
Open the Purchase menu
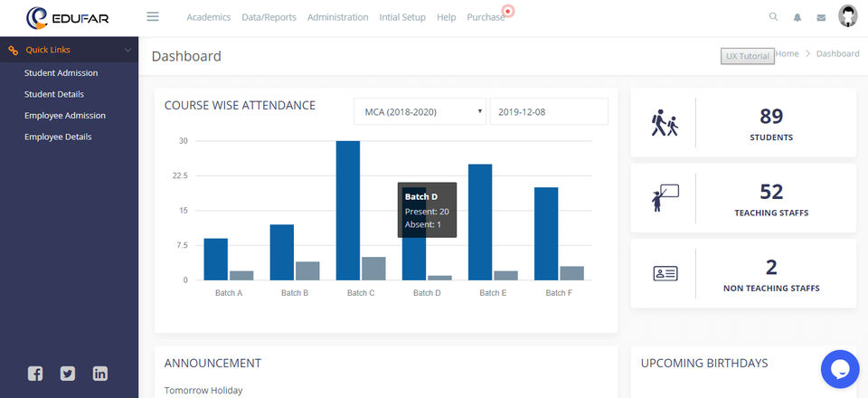(x=486, y=17)
